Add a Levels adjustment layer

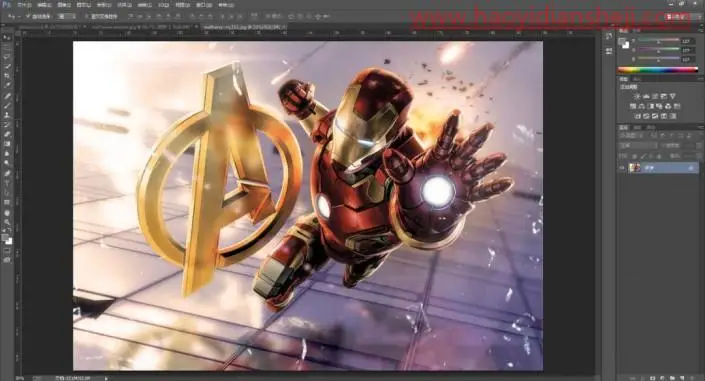coord(646,96)
